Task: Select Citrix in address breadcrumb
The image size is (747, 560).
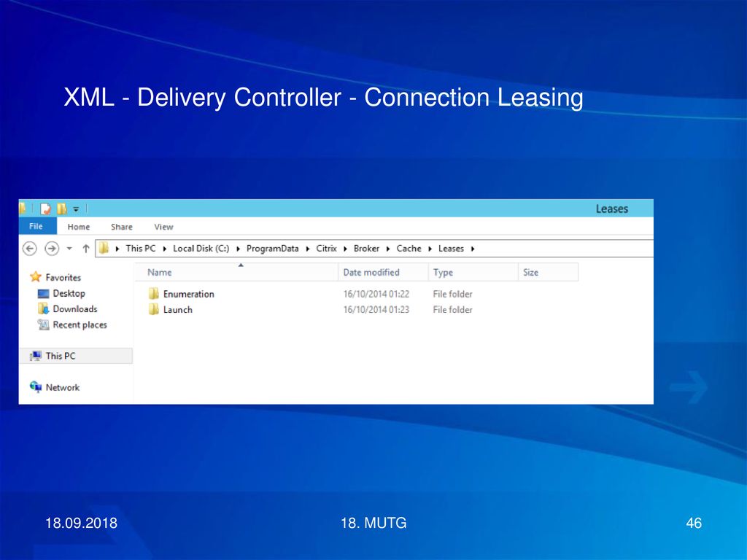Action: point(326,249)
